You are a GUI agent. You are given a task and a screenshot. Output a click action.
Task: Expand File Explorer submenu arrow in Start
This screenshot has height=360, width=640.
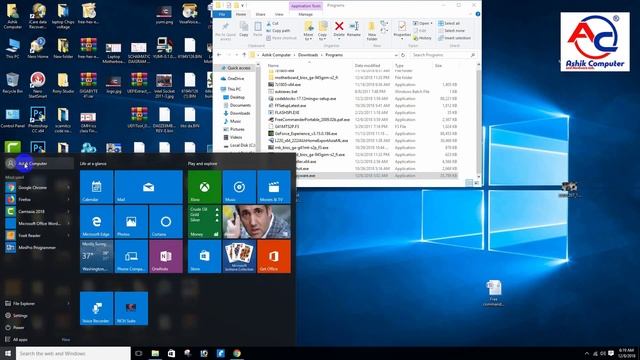[x=68, y=303]
